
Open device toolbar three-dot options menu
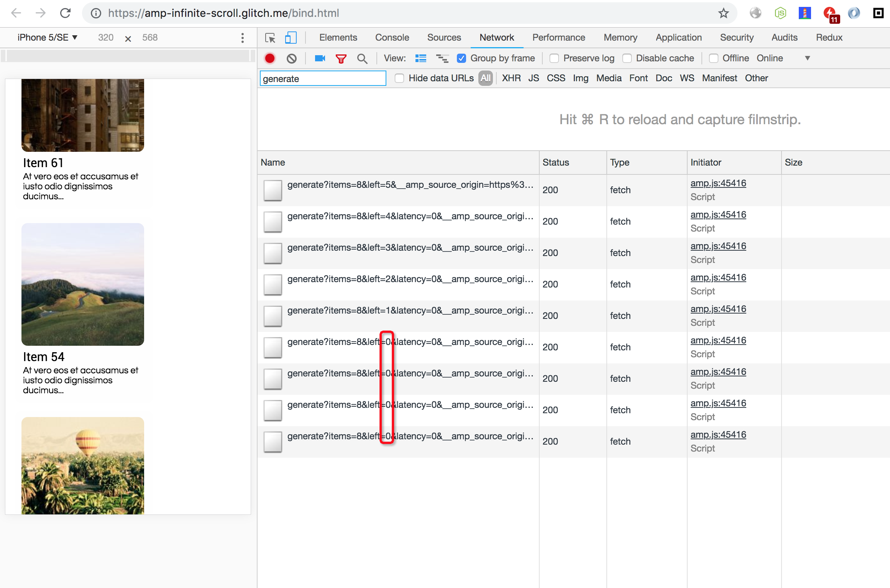click(242, 38)
